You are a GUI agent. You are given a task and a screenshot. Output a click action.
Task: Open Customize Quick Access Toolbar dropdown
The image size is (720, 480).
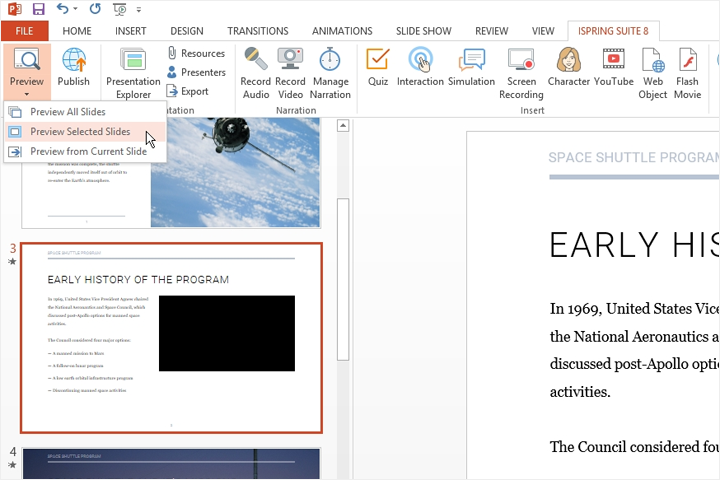point(139,9)
